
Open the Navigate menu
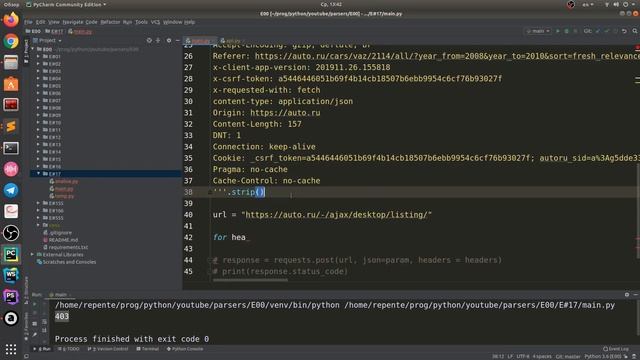pos(73,22)
